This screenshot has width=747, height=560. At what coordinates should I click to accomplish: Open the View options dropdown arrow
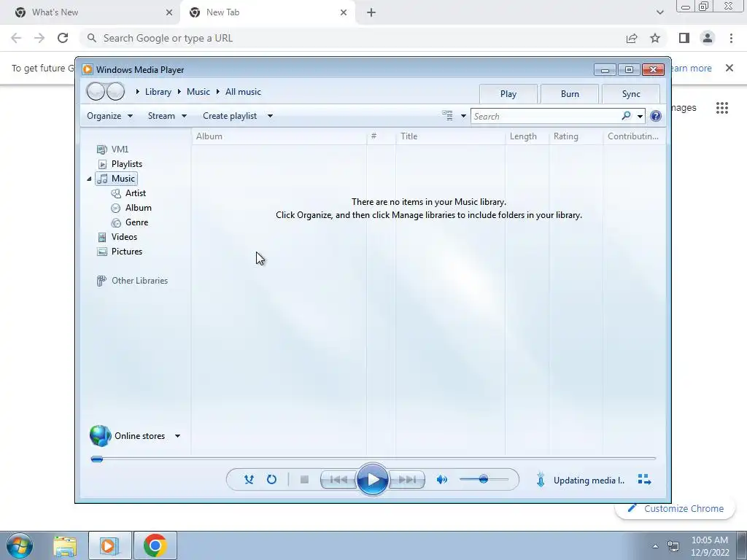click(463, 116)
